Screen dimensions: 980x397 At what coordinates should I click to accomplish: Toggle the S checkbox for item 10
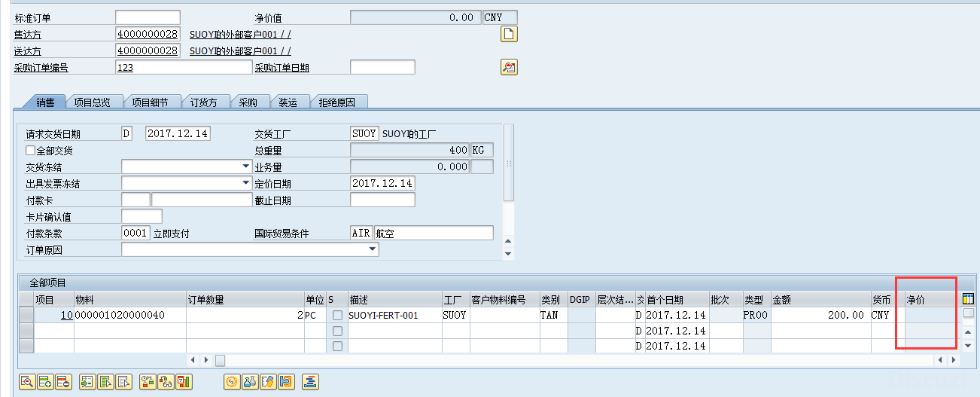(x=337, y=316)
